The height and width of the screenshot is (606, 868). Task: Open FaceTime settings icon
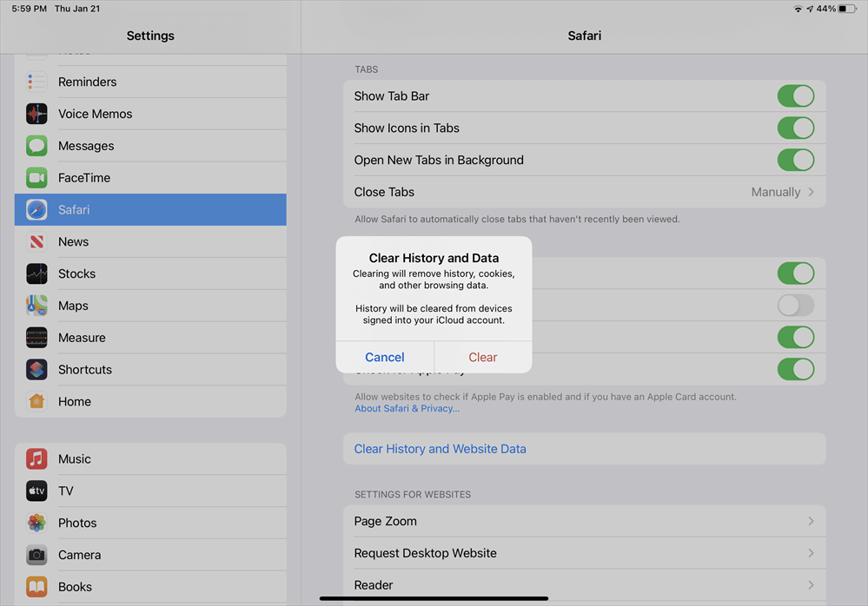coord(36,178)
